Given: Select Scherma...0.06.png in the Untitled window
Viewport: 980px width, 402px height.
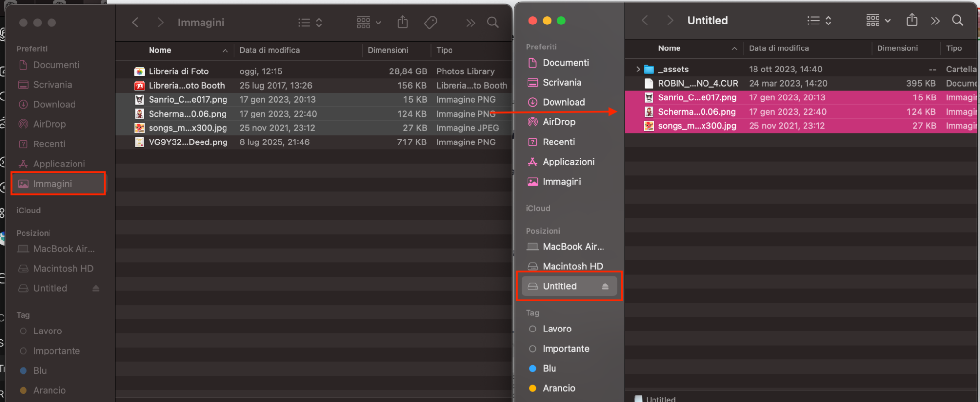Looking at the screenshot, I should pos(802,112).
